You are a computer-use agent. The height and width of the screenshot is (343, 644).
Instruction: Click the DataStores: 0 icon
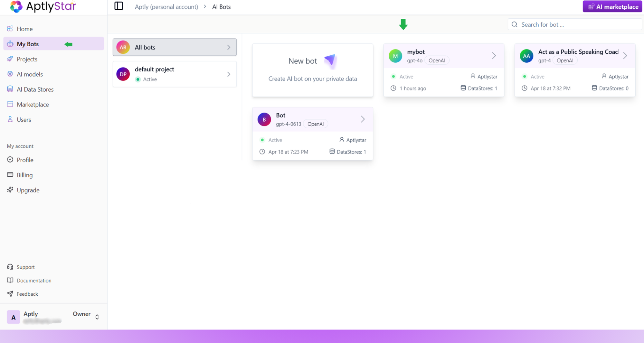tap(594, 88)
